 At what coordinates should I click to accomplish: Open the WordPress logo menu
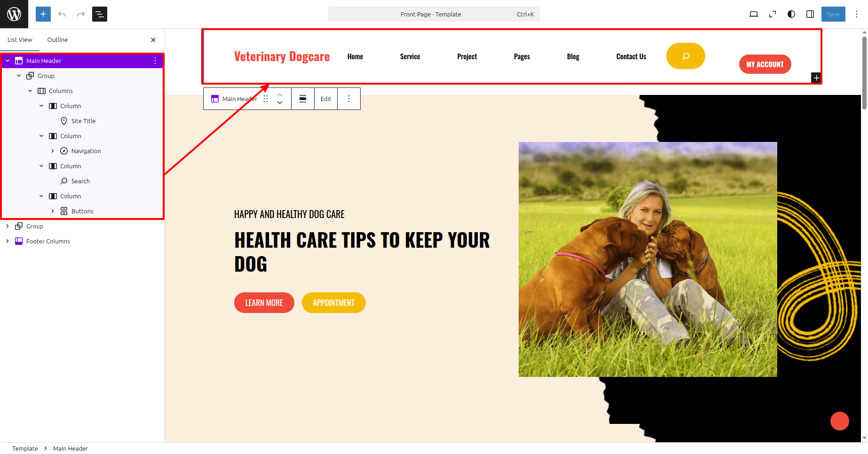(14, 14)
